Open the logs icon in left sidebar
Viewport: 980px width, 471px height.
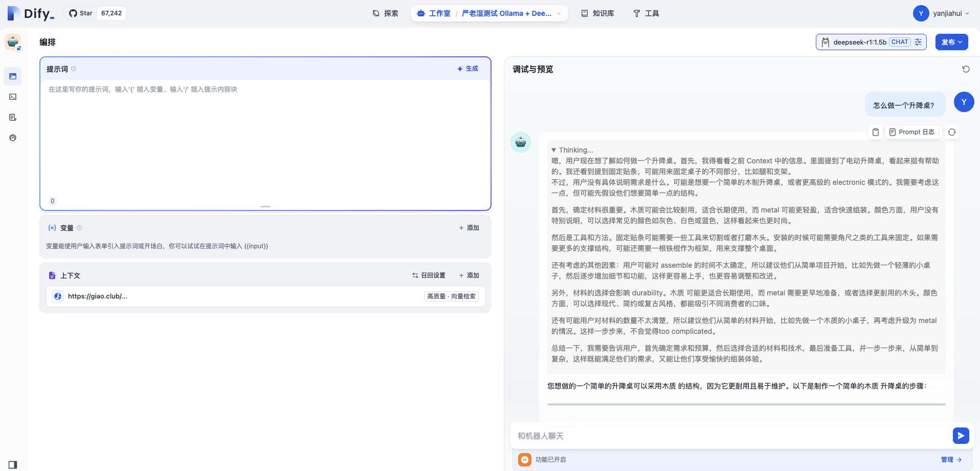[x=13, y=117]
